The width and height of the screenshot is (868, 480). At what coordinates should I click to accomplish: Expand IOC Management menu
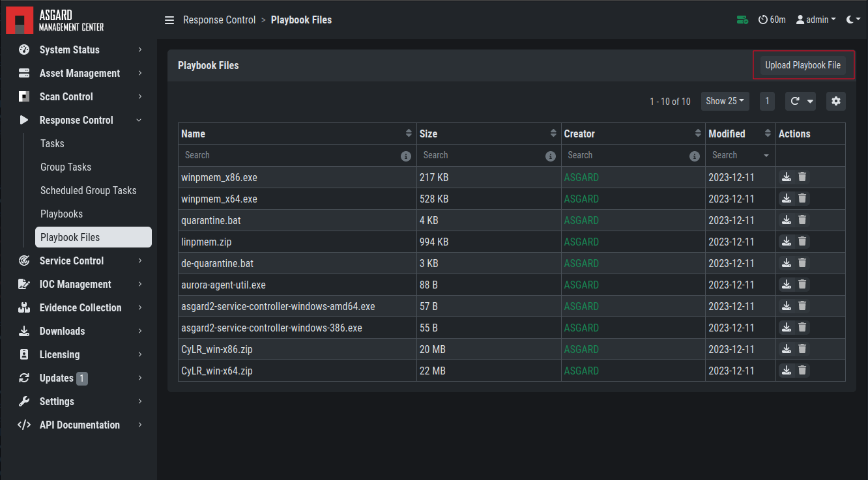click(x=79, y=284)
